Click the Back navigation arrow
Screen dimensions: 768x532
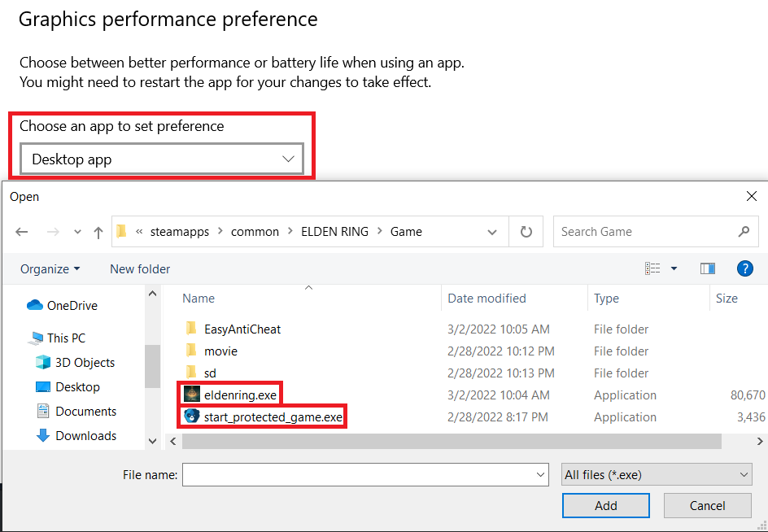point(22,232)
